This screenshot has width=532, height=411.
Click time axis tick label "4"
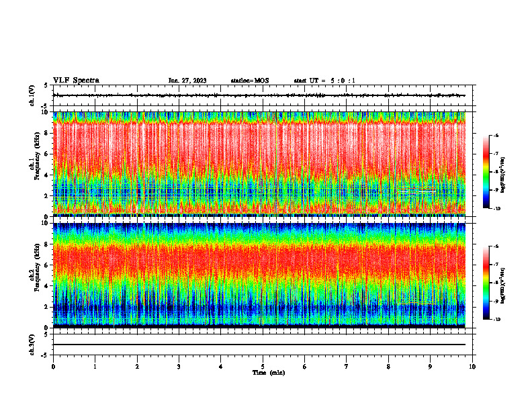(221, 367)
